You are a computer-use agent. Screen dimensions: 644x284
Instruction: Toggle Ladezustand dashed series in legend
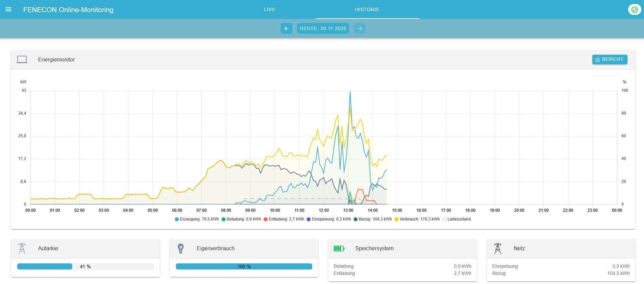[x=456, y=219]
